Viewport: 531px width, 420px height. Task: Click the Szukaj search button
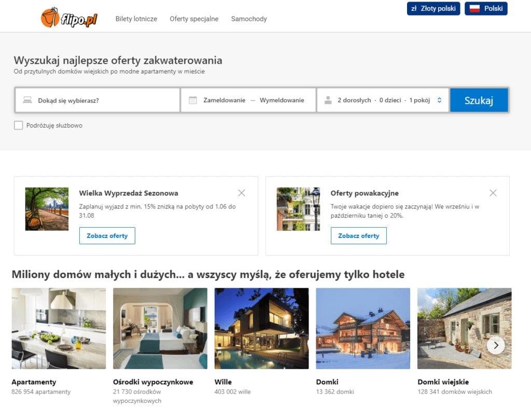[479, 100]
